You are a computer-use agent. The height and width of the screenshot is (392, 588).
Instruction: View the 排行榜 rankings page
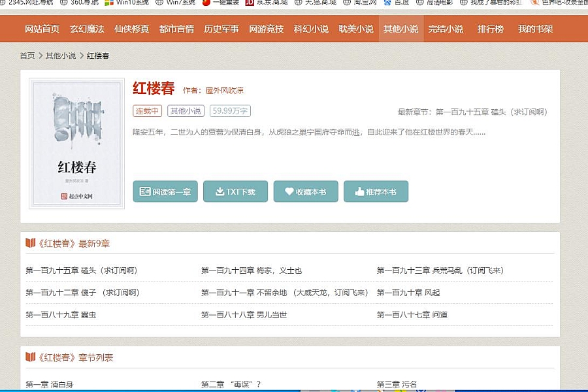[x=491, y=29]
